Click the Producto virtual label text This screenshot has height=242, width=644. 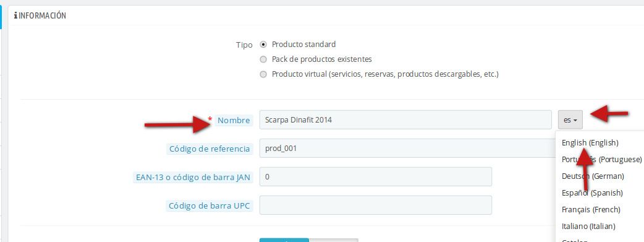[385, 74]
